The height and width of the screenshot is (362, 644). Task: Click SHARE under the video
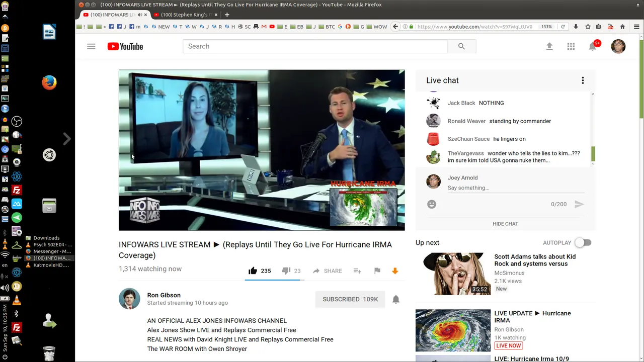(327, 270)
